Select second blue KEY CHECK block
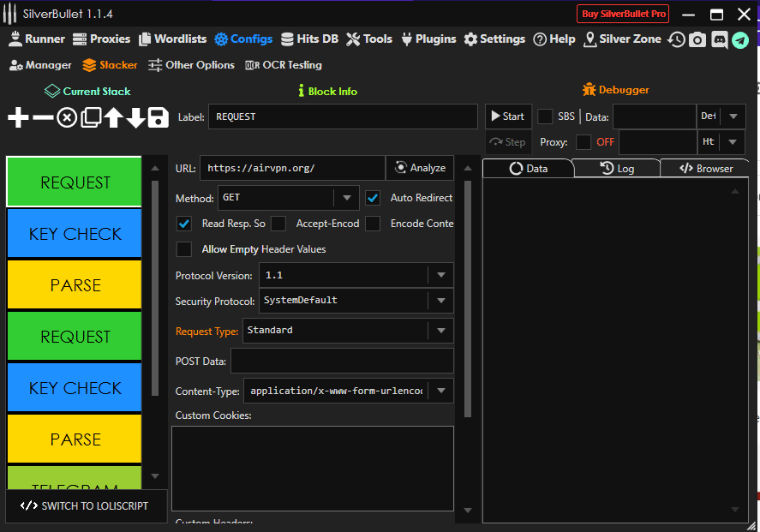The width and height of the screenshot is (760, 532). pyautogui.click(x=75, y=387)
